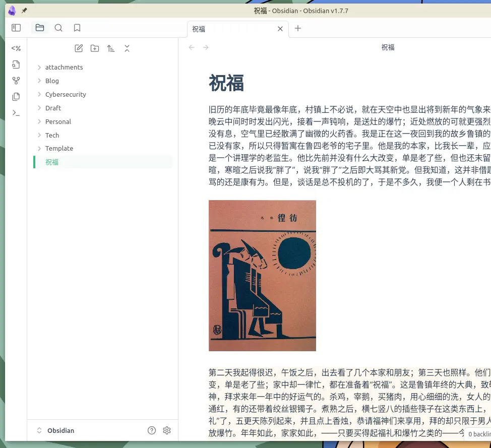Expand the Blog folder
491x448 pixels.
(x=103, y=81)
